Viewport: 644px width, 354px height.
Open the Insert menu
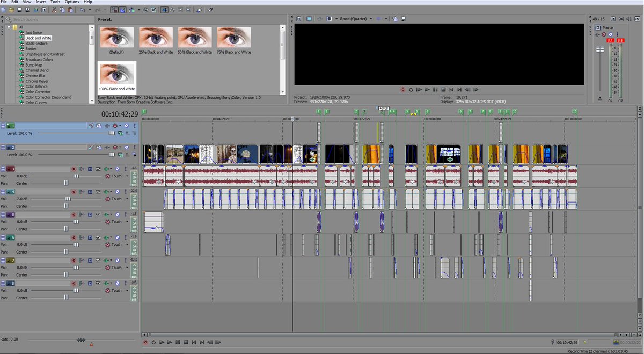(x=41, y=2)
